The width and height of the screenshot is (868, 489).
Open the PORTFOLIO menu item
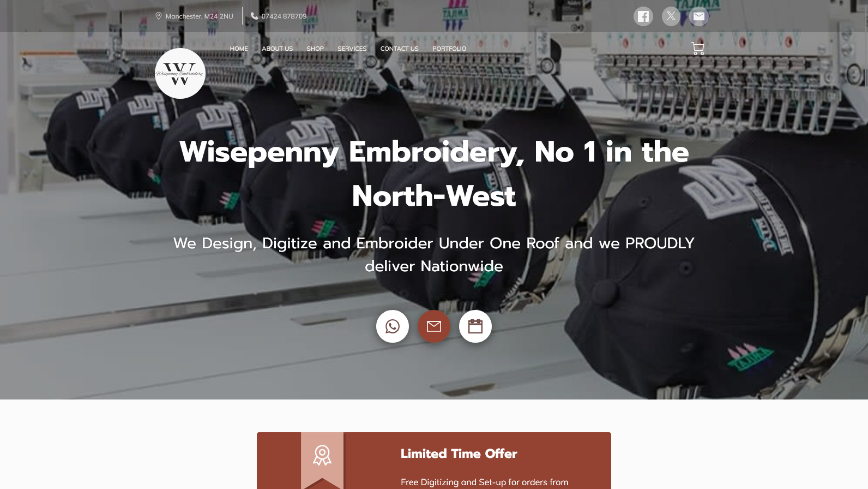[x=449, y=49]
